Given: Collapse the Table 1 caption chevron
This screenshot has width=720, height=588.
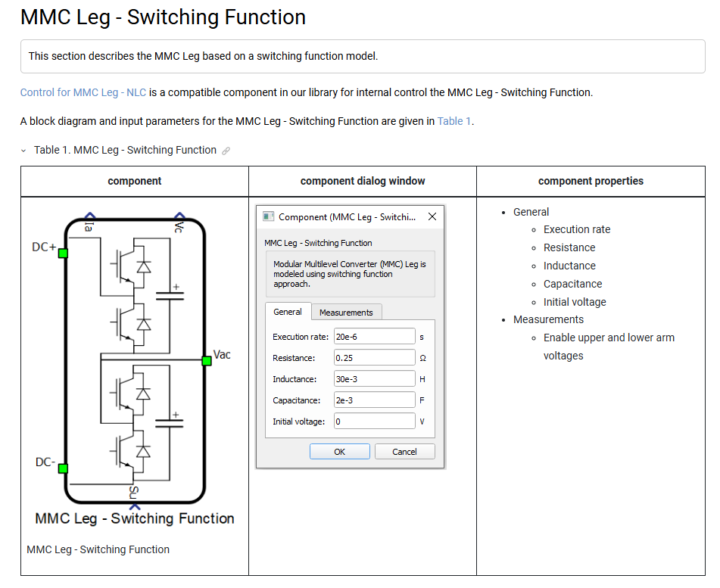Looking at the screenshot, I should 23,151.
